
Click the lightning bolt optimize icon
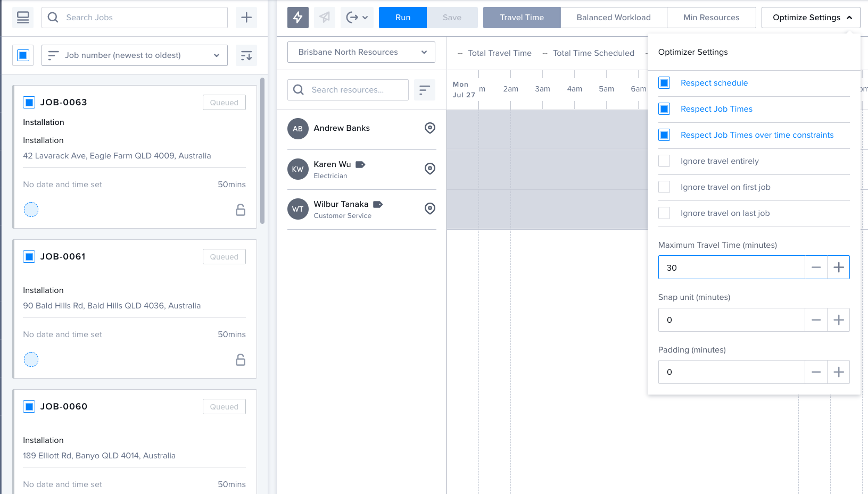[x=297, y=18]
